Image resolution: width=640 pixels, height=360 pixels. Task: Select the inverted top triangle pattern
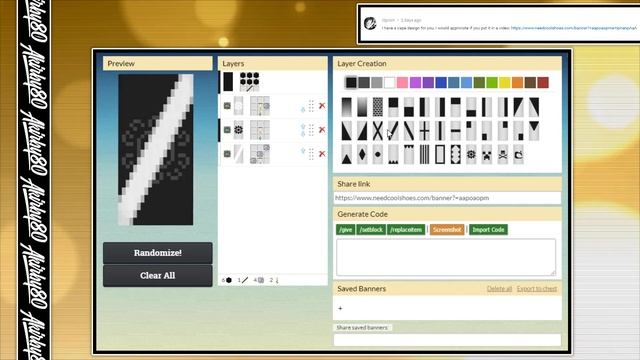pos(534,131)
